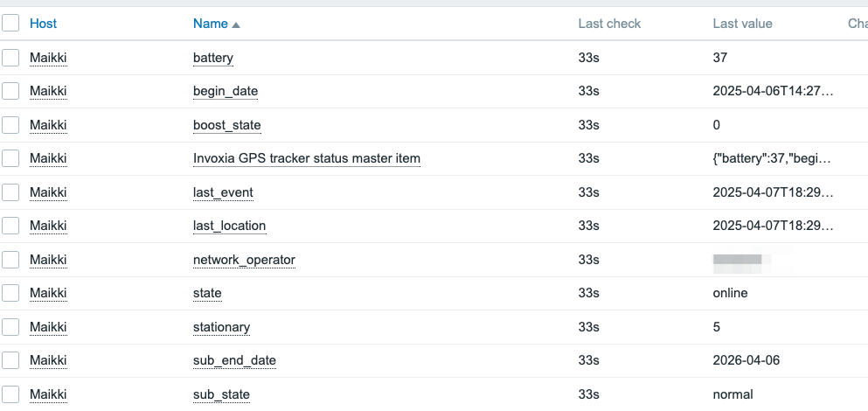Open the last_event item

(223, 192)
